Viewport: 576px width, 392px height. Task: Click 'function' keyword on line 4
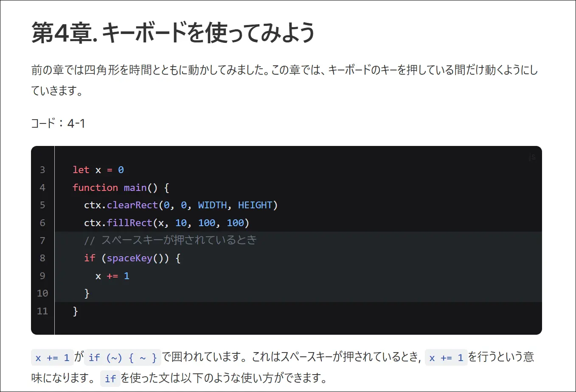pyautogui.click(x=95, y=188)
